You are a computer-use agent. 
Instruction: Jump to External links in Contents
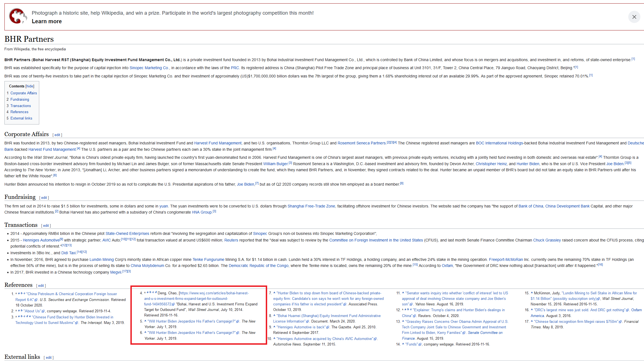pyautogui.click(x=21, y=118)
